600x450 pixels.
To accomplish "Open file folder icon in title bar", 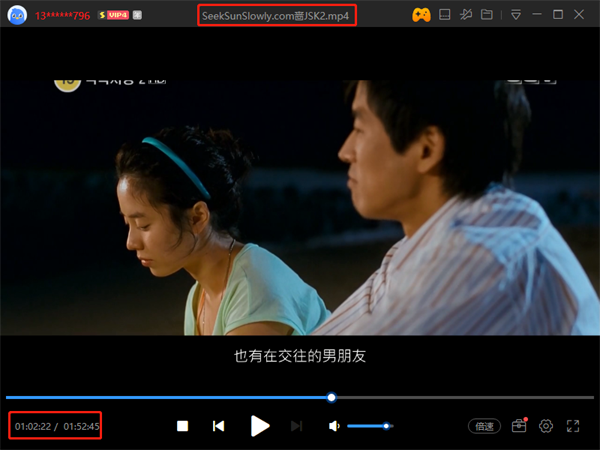I will point(487,15).
